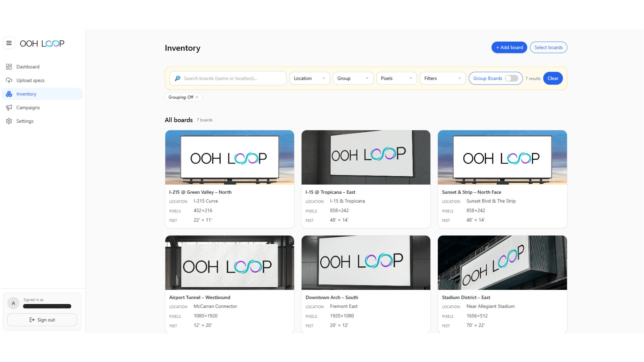Expand the Pixels filter dropdown
Viewport: 644px width, 362px height.
click(396, 78)
